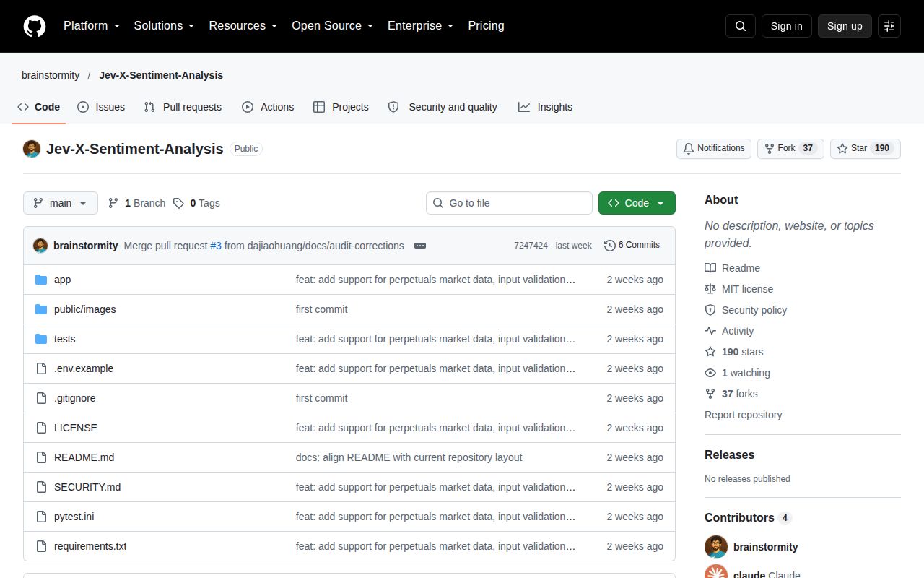Image resolution: width=924 pixels, height=578 pixels.
Task: View the Insights tab
Action: pyautogui.click(x=545, y=107)
